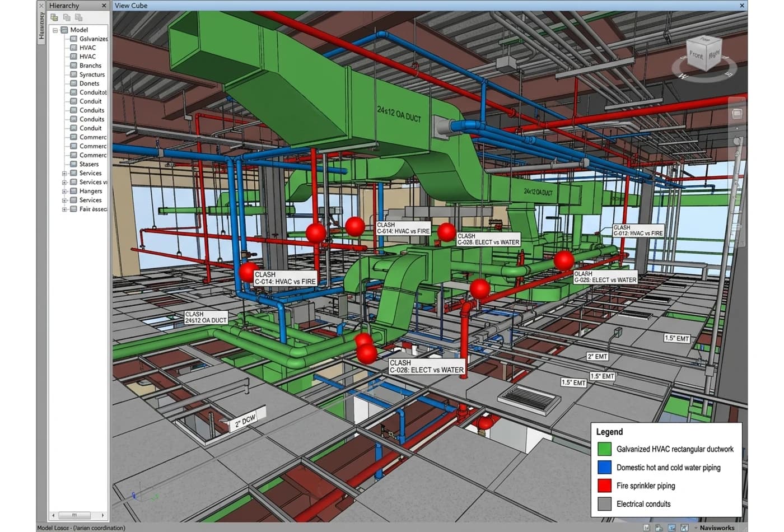Click the Navisworks label in status bar
784x532 pixels.
coord(717,528)
